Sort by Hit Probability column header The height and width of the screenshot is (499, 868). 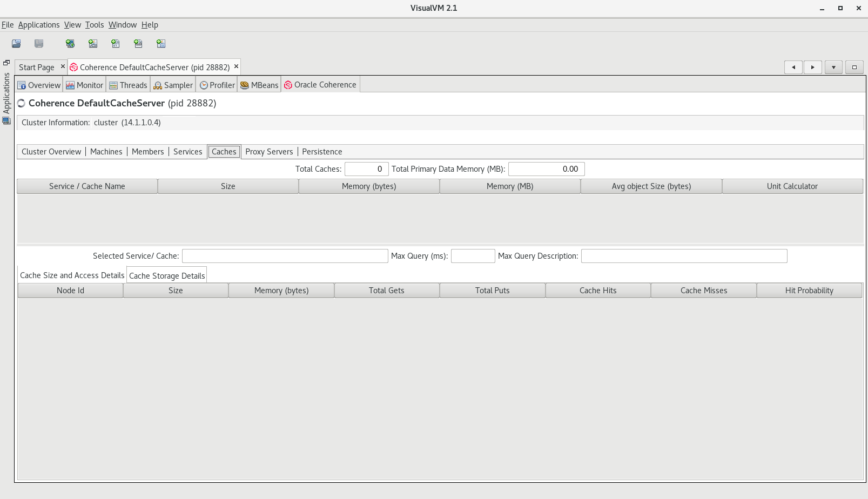coord(809,291)
